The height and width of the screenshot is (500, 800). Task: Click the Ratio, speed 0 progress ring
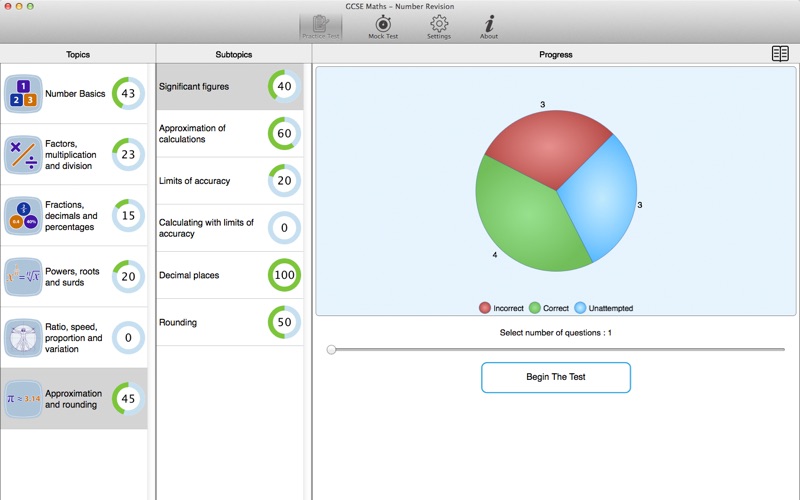[x=128, y=337]
